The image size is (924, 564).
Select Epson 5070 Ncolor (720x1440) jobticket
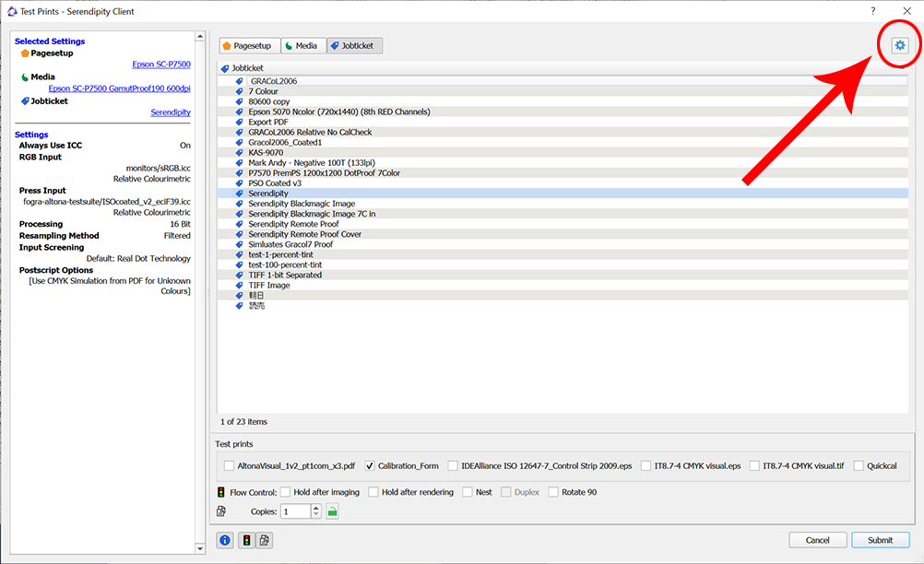tap(563, 112)
